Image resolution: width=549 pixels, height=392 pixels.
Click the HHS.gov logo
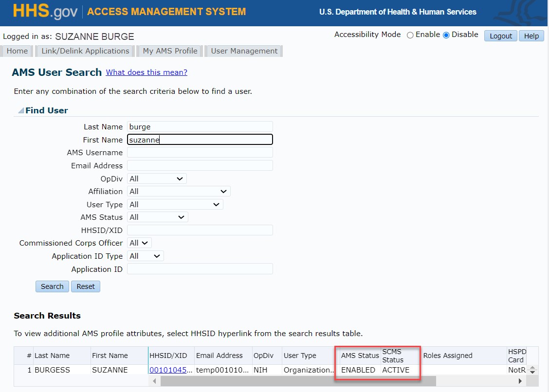click(x=45, y=12)
